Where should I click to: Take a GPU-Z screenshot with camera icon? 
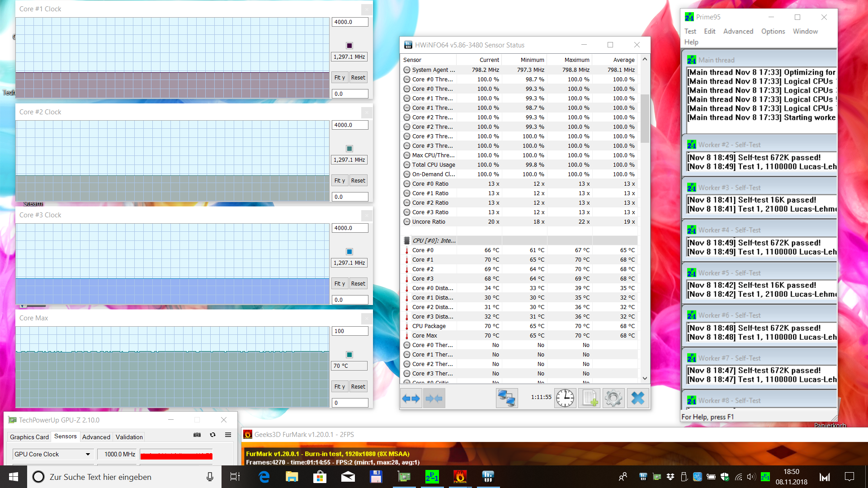pyautogui.click(x=197, y=435)
